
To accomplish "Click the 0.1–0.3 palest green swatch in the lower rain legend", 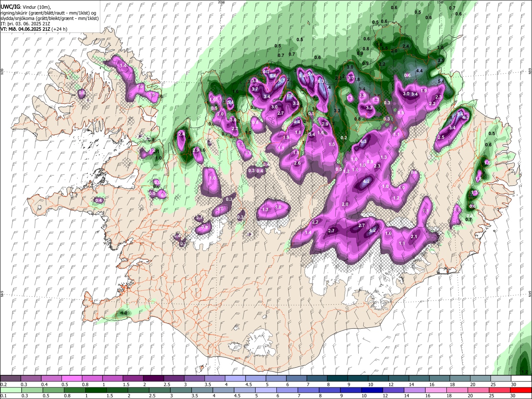I will click(10, 390).
